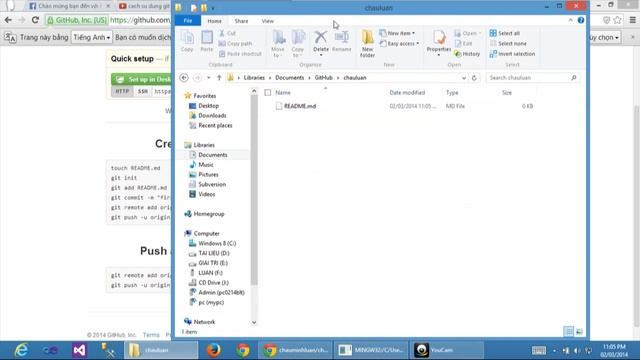Click Select all in the ribbon
Viewport: 640px width, 360px height.
pyautogui.click(x=505, y=33)
